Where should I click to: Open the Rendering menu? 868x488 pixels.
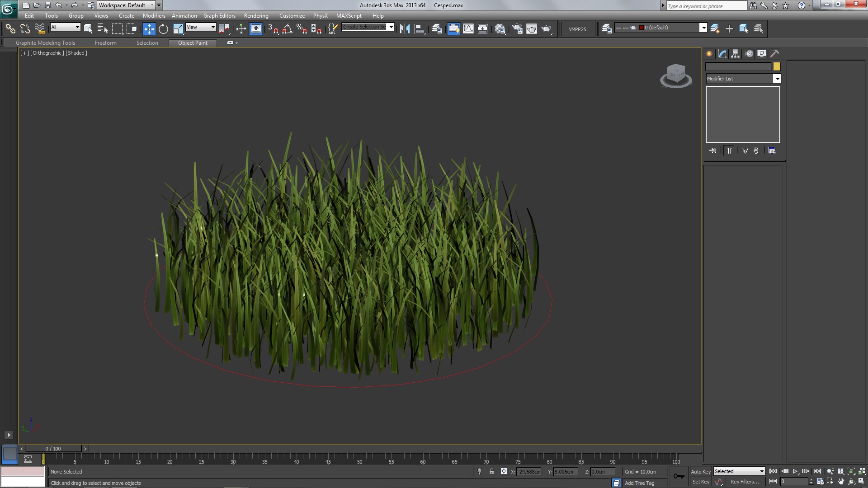point(256,16)
